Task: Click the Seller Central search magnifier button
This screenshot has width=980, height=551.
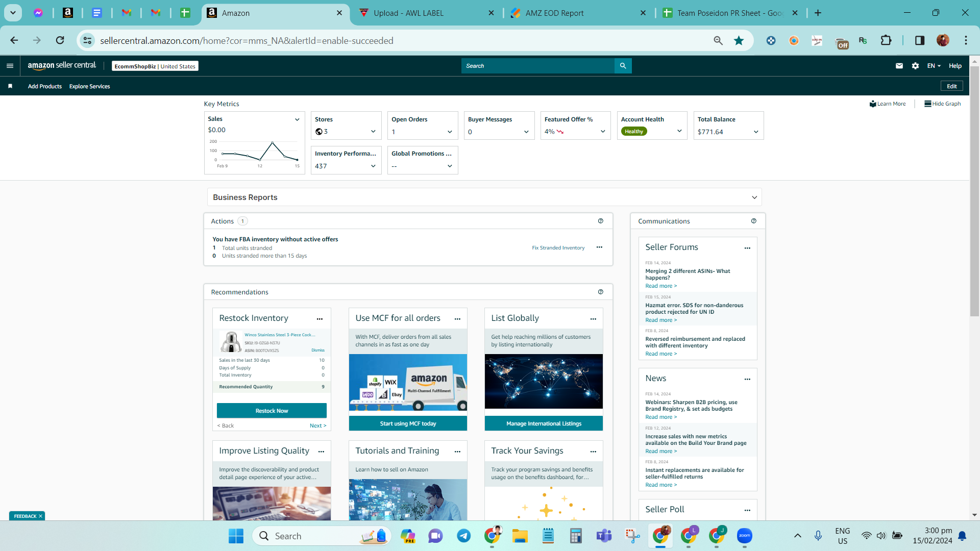Action: pos(623,66)
